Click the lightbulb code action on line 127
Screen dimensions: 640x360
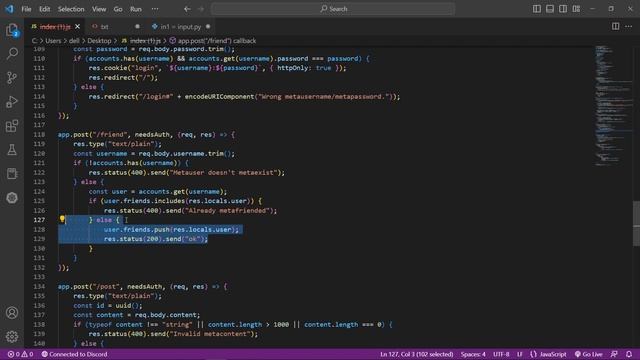62,220
